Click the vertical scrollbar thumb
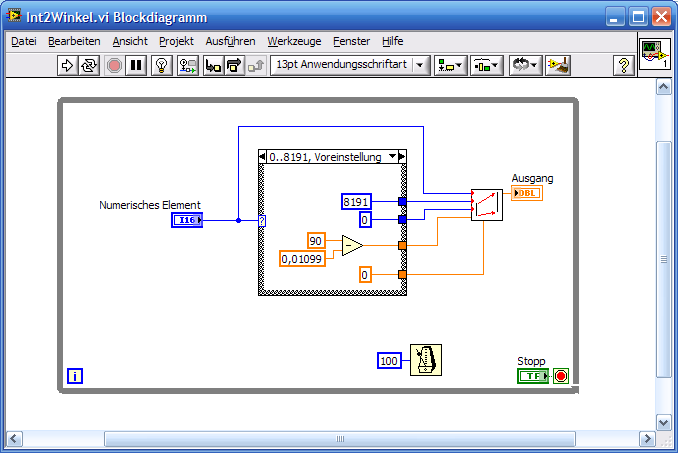678x453 pixels. coord(664,259)
